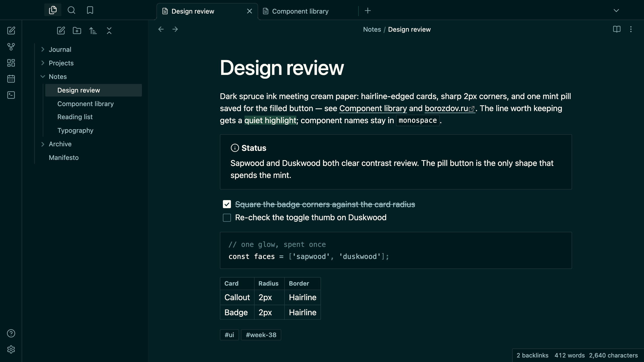Change sort order in file explorer
This screenshot has width=644, height=362.
pos(93,31)
